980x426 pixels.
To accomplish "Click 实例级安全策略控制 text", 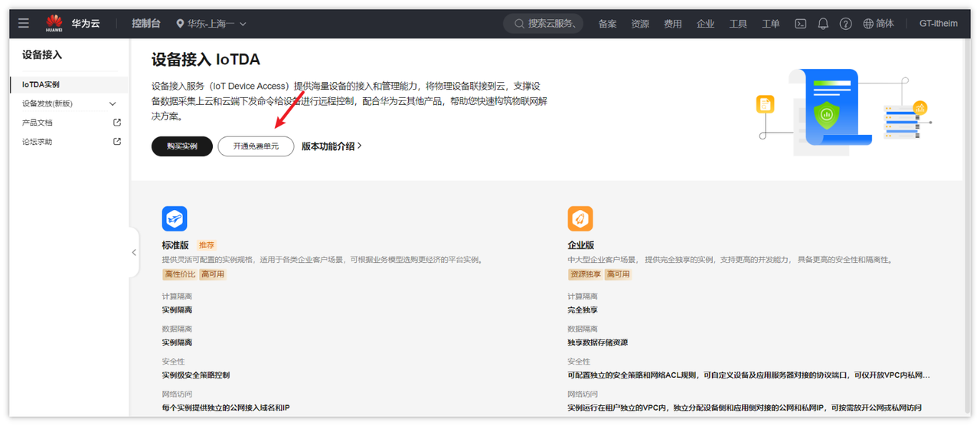I will tap(196, 375).
